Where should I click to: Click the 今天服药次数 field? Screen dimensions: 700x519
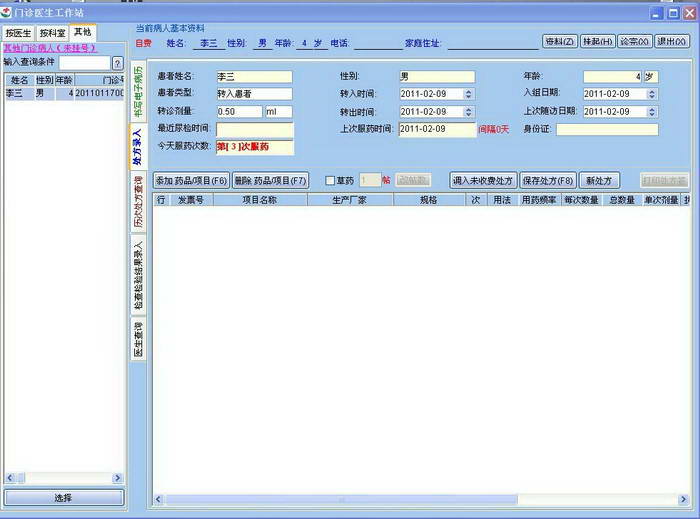pyautogui.click(x=255, y=147)
